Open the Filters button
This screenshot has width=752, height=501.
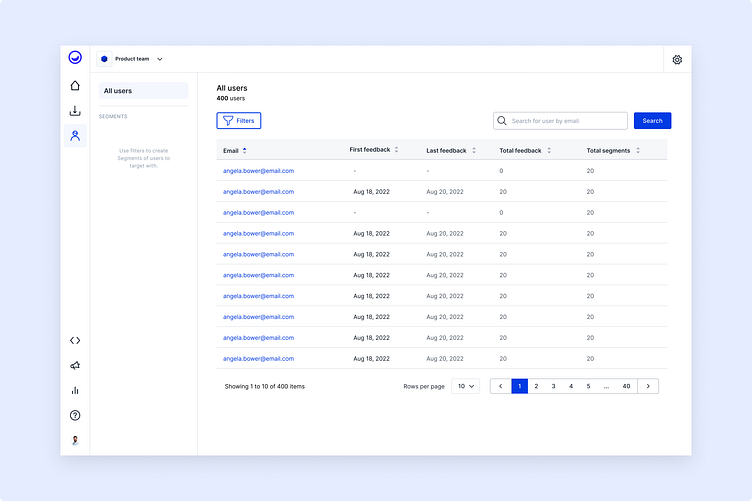pyautogui.click(x=239, y=121)
